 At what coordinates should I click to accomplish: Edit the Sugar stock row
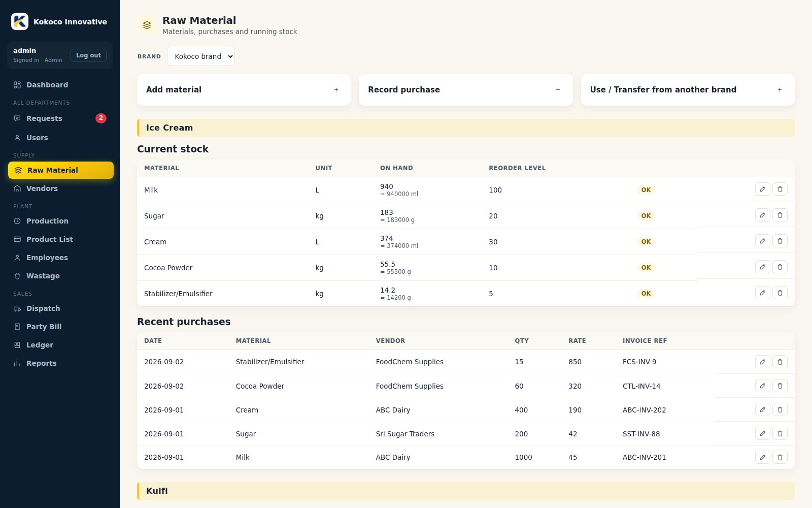click(x=762, y=215)
